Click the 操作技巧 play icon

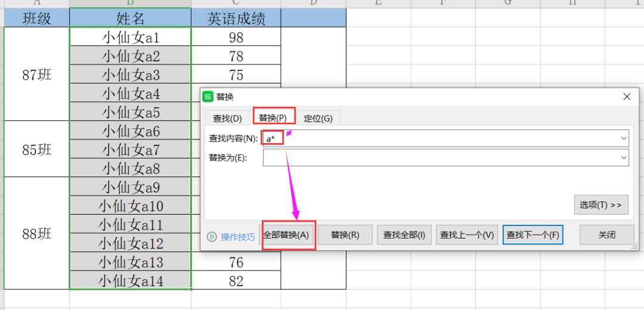click(212, 237)
